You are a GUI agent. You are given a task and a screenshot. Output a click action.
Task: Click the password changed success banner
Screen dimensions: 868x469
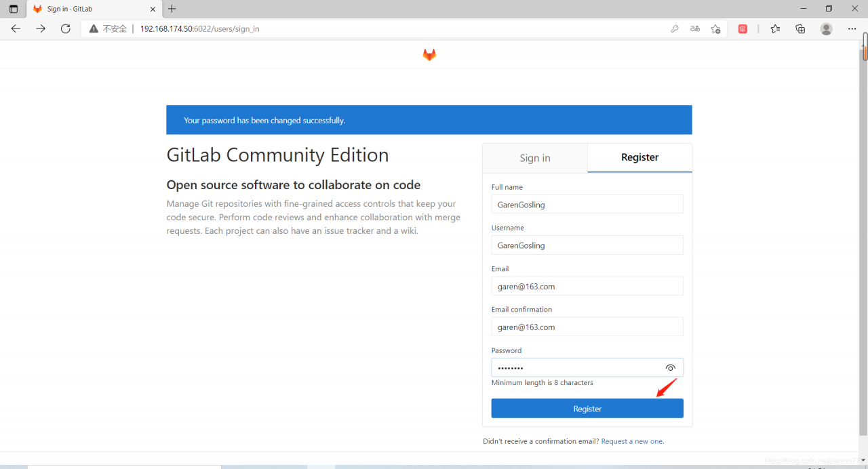pyautogui.click(x=429, y=120)
